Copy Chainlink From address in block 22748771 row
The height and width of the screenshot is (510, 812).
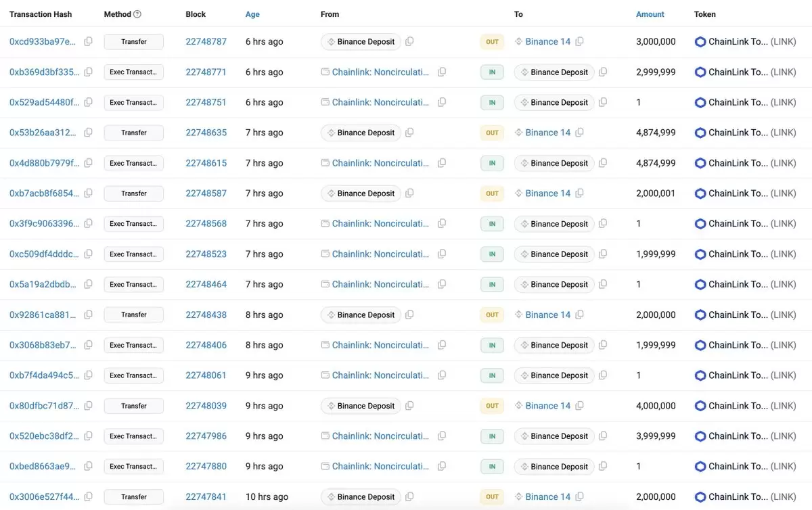coord(442,72)
